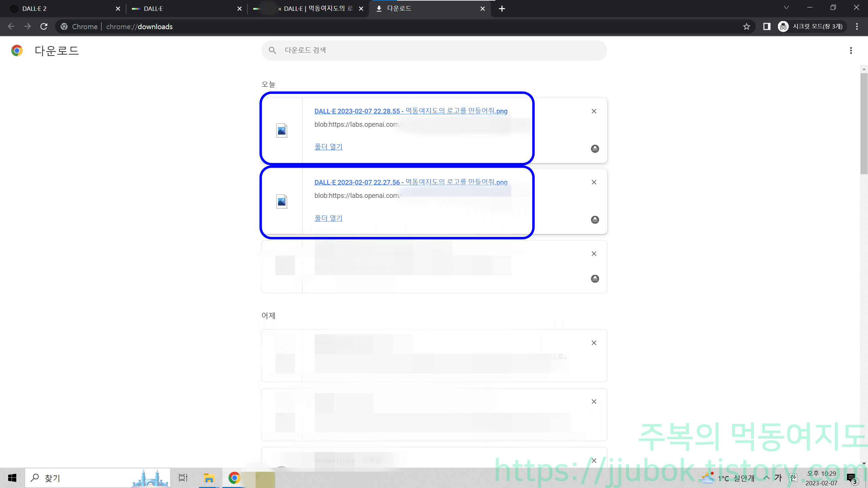The image size is (868, 488).
Task: Open a new browser tab
Action: coord(502,8)
